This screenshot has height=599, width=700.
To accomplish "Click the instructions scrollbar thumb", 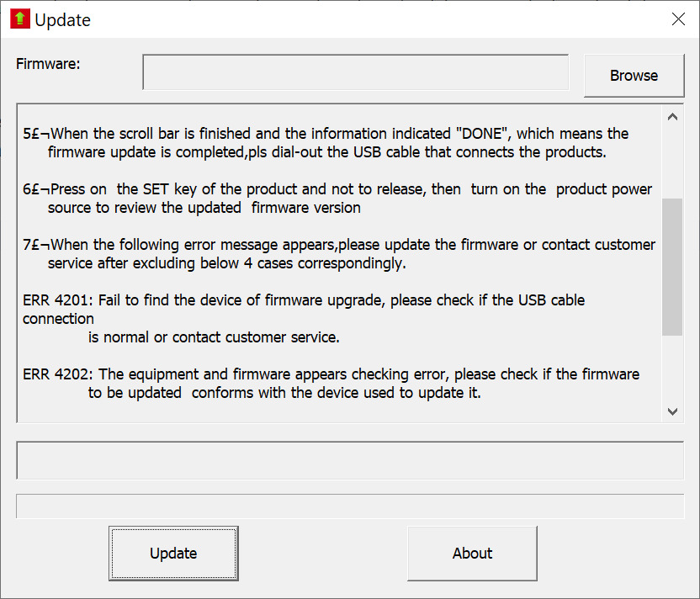I will (x=671, y=267).
